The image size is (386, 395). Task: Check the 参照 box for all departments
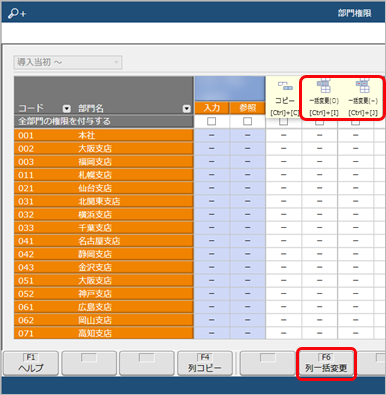247,121
